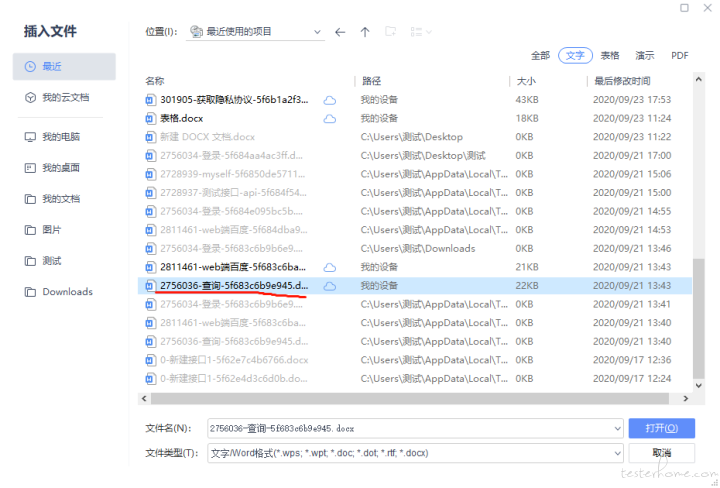This screenshot has width=720, height=488.
Task: Select the 演示 filter tab
Action: (x=645, y=56)
